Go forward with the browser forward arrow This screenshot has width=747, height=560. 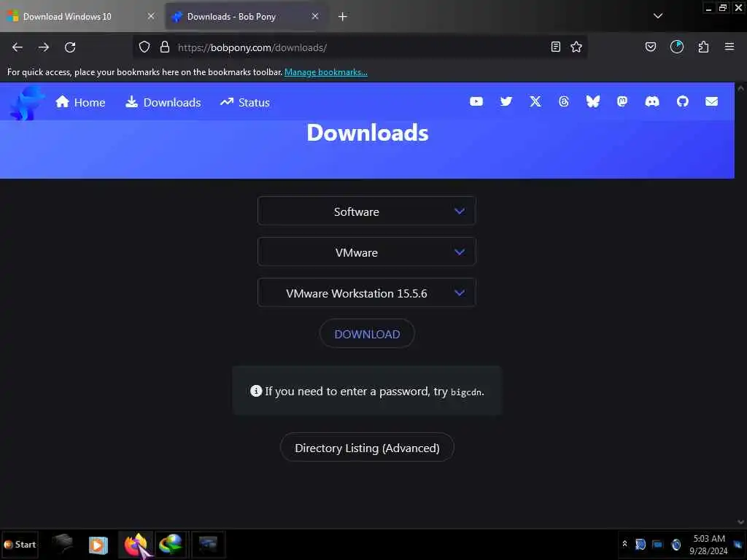point(43,47)
